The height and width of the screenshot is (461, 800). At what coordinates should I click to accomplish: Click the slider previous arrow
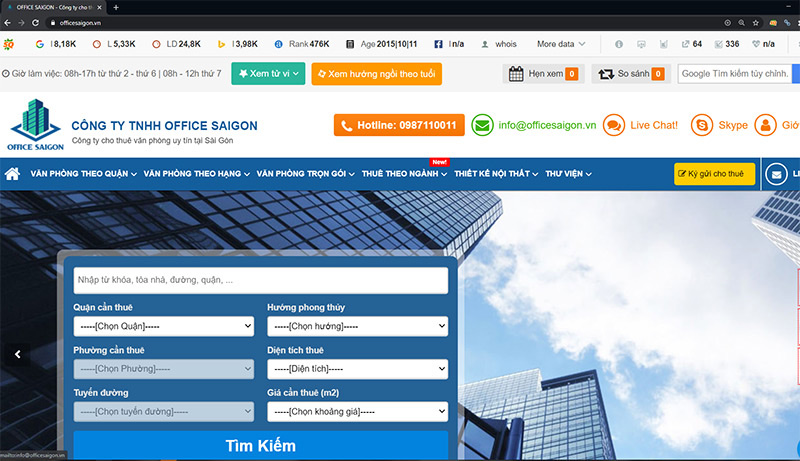click(18, 354)
